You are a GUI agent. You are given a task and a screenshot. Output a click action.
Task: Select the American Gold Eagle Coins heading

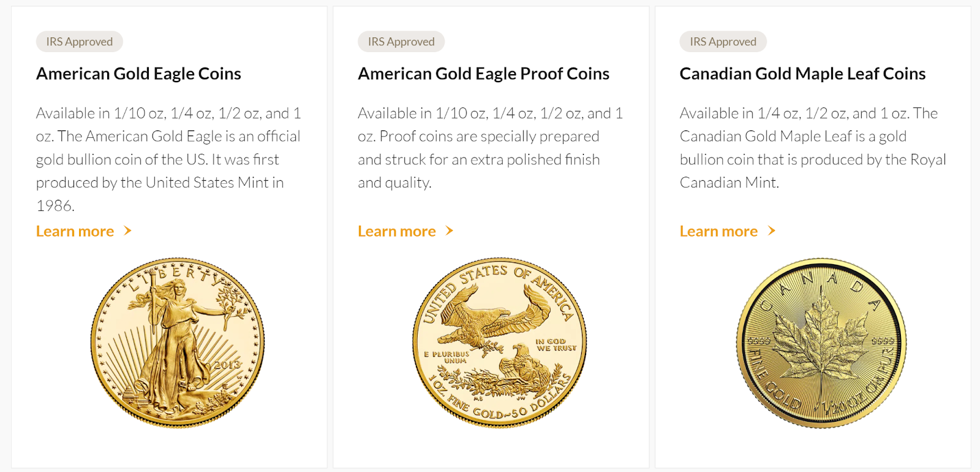pos(138,74)
